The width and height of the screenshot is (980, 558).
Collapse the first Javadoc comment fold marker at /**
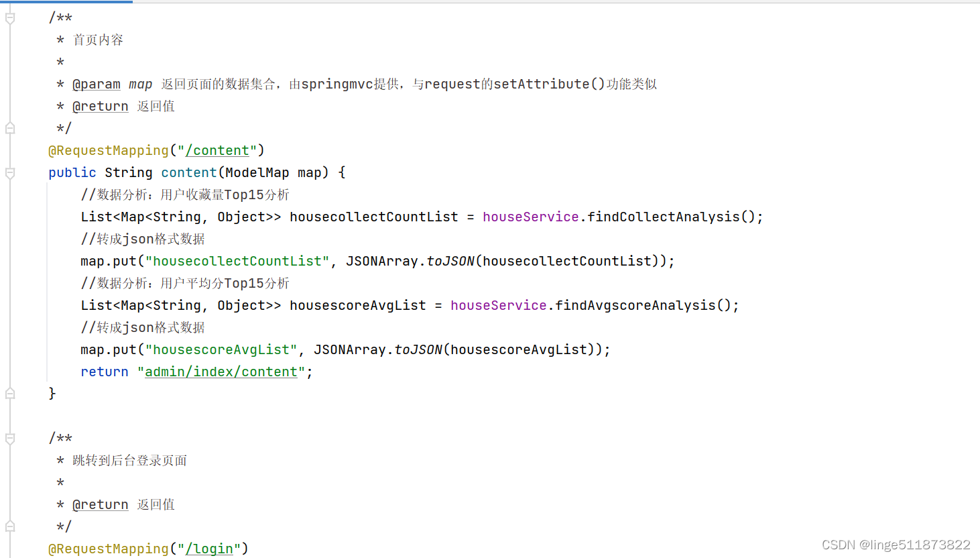10,18
